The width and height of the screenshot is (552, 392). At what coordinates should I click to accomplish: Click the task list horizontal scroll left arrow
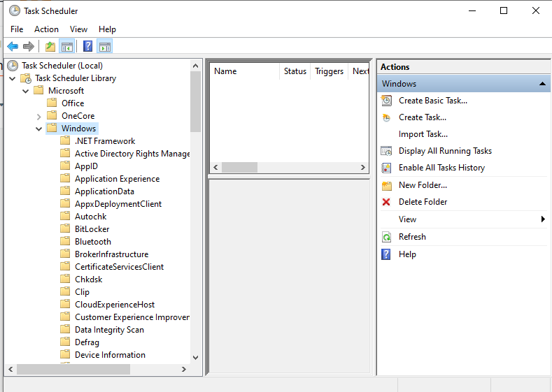[215, 167]
